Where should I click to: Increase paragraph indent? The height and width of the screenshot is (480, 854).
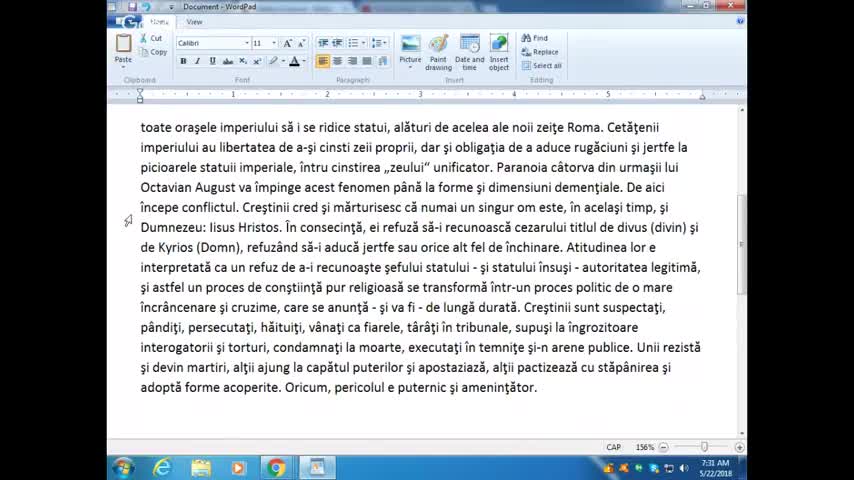338,43
